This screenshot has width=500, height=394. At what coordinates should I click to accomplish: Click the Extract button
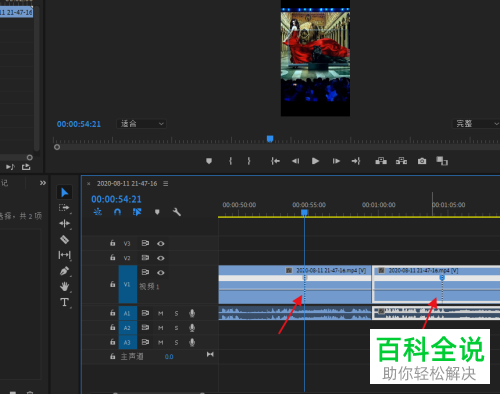point(401,161)
